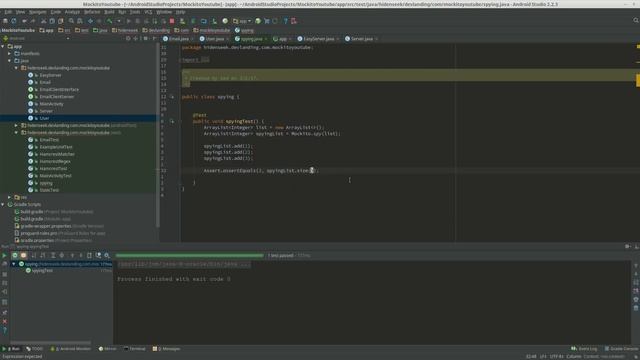Click the Synchronize toolbar icon

tap(14, 21)
